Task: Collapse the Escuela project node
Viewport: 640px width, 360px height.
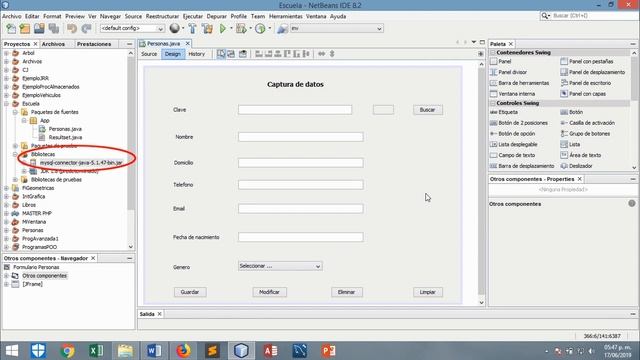Action: point(6,104)
